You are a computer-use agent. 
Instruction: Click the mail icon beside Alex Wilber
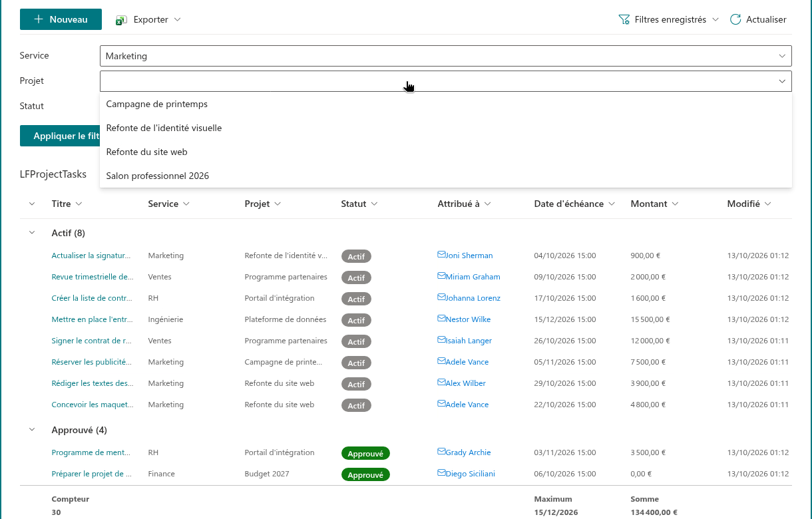coord(441,383)
